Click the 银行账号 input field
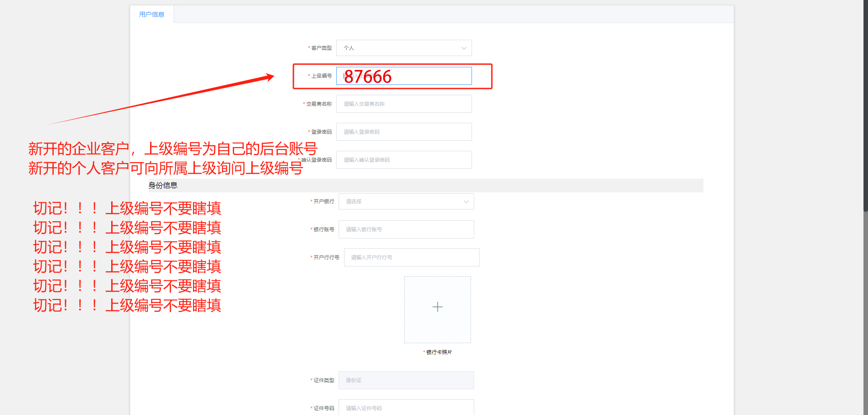The image size is (868, 415). [406, 229]
